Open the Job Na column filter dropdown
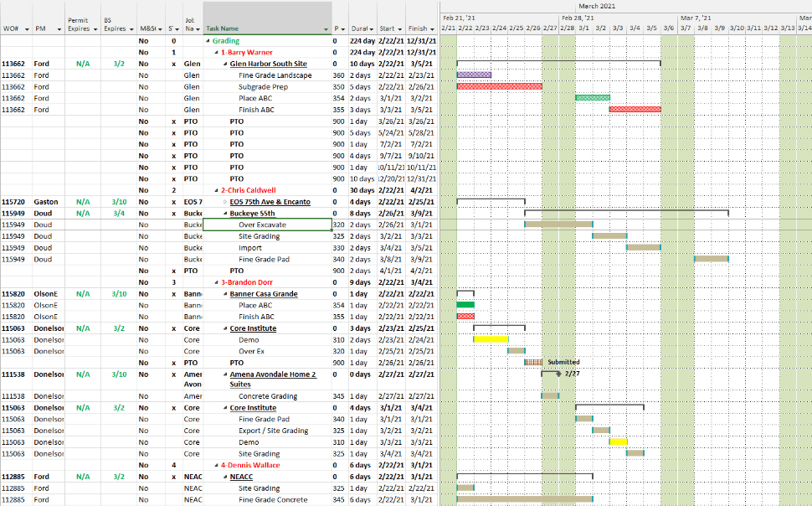 tap(198, 29)
